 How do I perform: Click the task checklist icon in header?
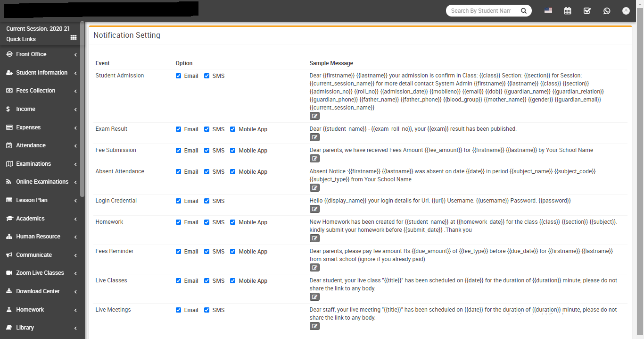point(587,11)
